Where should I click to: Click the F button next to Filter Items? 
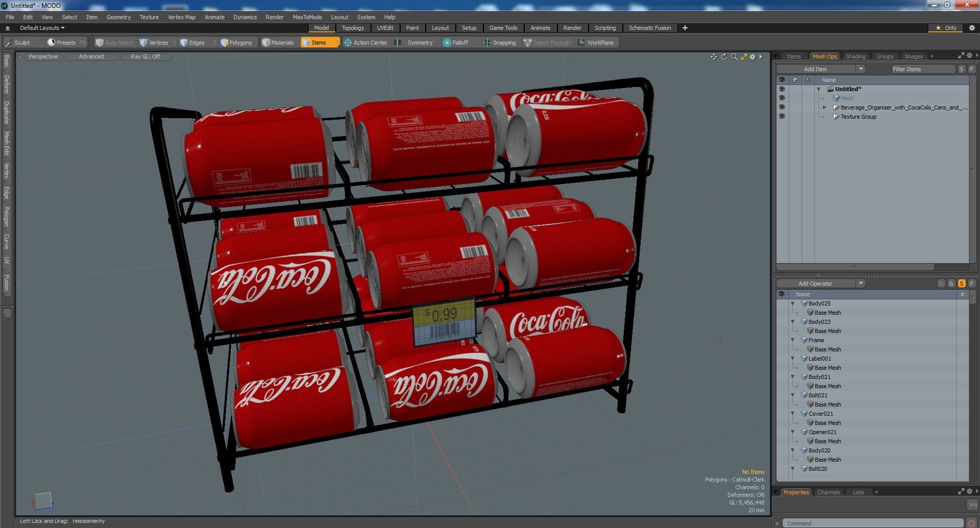pos(972,69)
